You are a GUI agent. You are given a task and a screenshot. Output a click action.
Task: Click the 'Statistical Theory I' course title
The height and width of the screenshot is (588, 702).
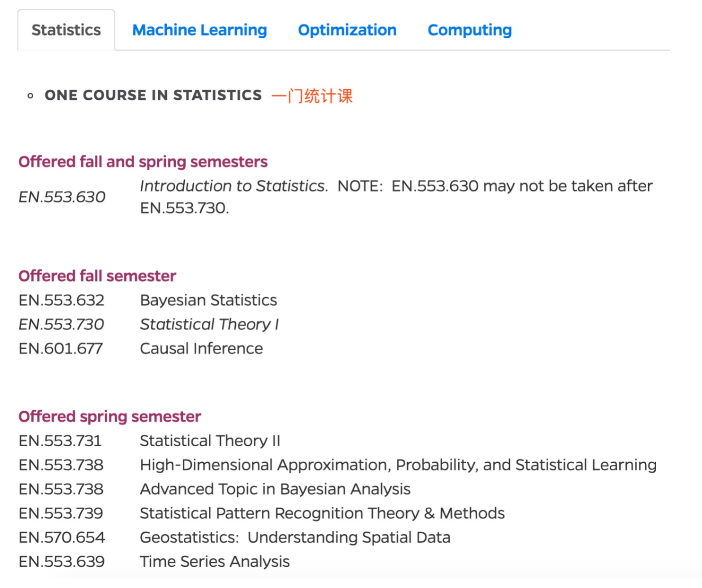(x=209, y=325)
